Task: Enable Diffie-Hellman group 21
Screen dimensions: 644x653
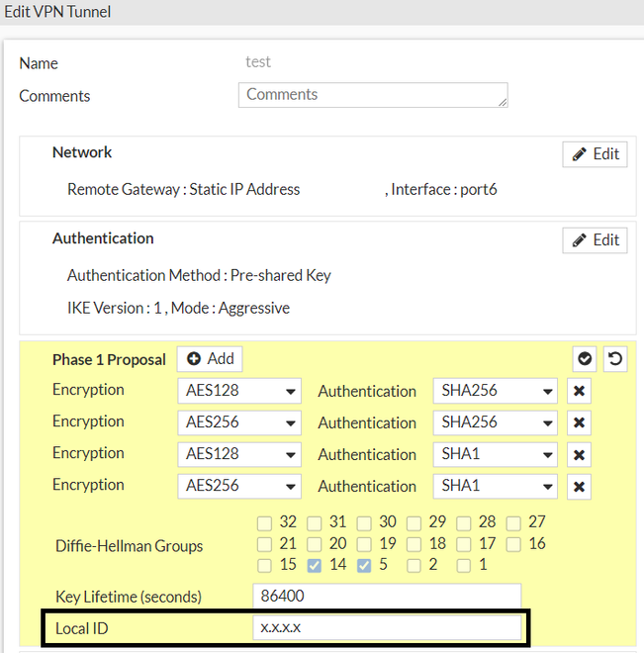Action: pos(264,543)
